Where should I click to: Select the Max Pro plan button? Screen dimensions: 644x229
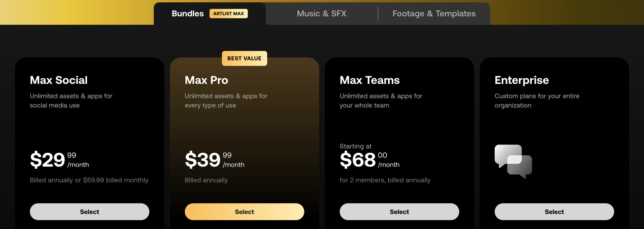244,212
